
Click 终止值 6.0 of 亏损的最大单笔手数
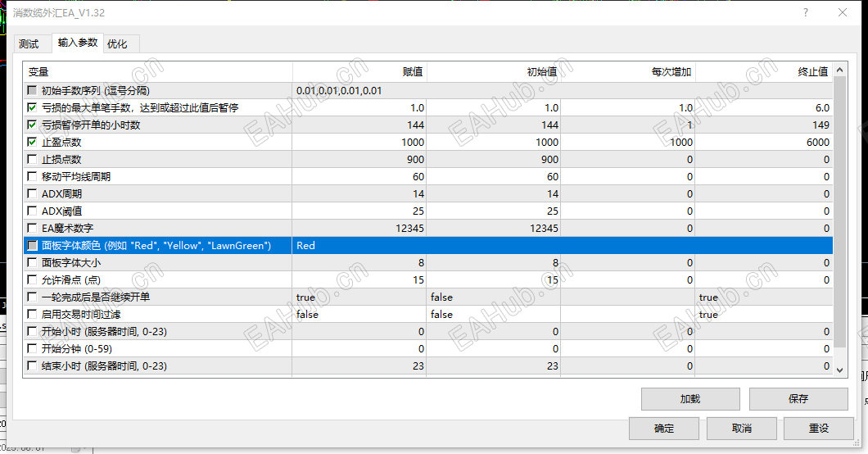764,108
